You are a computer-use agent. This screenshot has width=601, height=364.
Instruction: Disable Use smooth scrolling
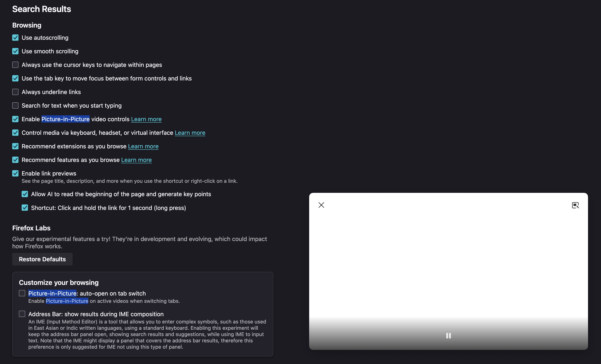tap(15, 51)
